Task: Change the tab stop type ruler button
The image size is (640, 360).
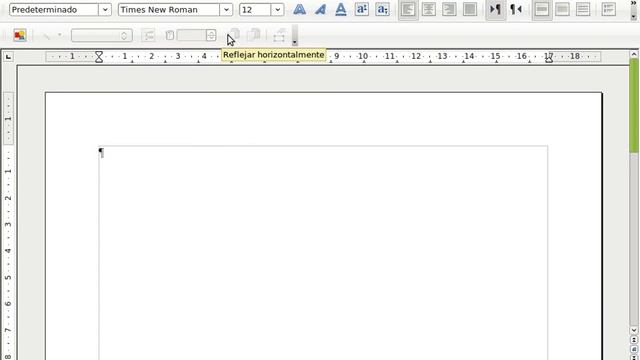Action: click(8, 56)
